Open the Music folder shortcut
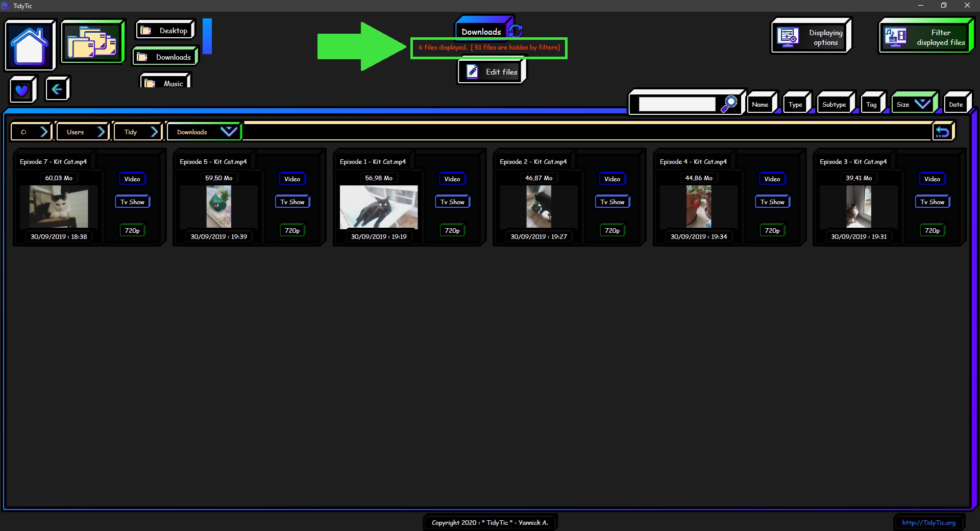Viewport: 980px width, 531px height. (x=165, y=81)
